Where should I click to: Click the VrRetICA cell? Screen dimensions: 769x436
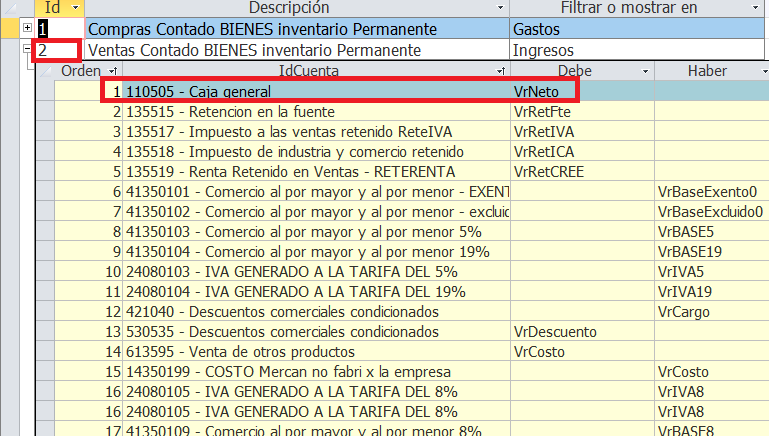click(x=582, y=152)
